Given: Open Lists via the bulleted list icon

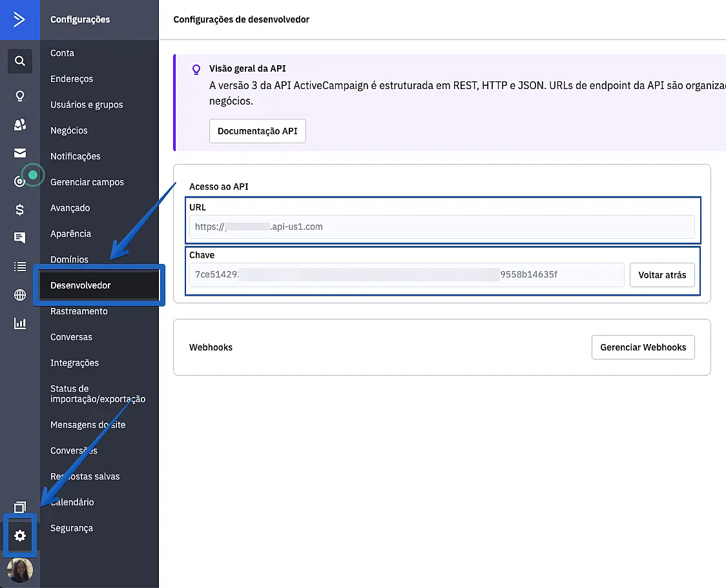Looking at the screenshot, I should [x=20, y=267].
